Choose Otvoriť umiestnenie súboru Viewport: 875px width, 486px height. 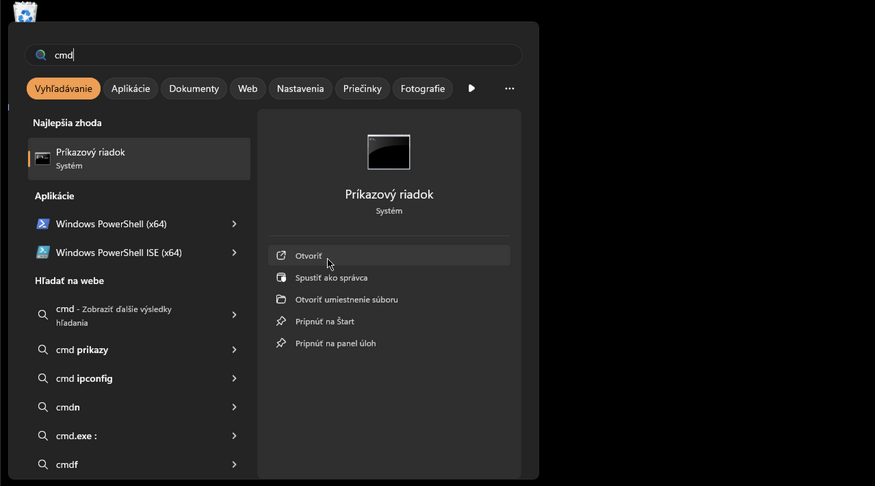pyautogui.click(x=389, y=300)
